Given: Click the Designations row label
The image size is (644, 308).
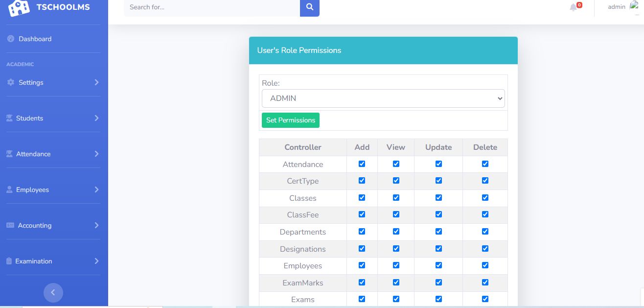Looking at the screenshot, I should (303, 249).
